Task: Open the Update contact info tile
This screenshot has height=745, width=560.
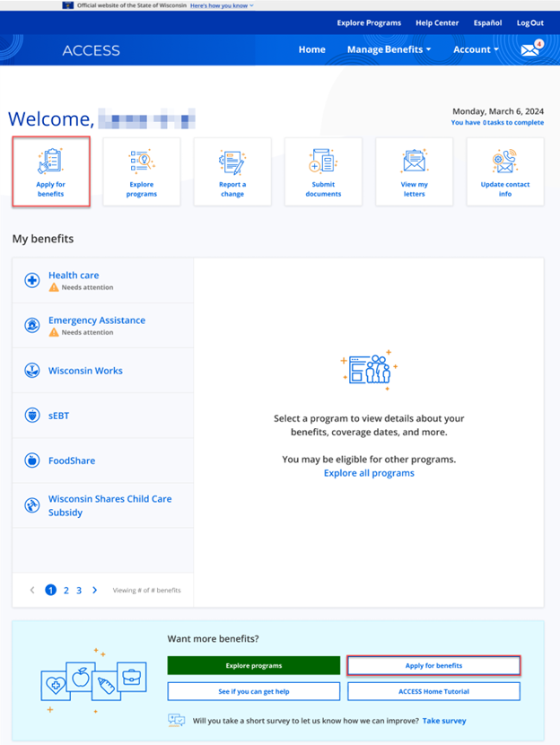Action: pyautogui.click(x=504, y=171)
